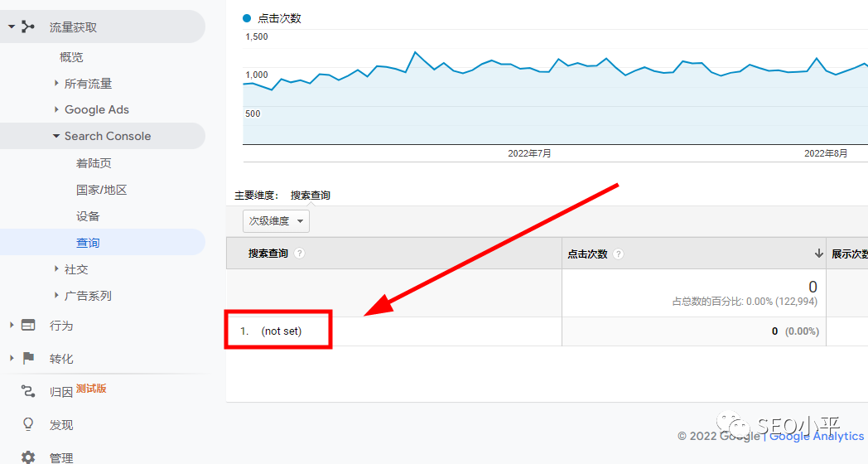Expand the 行为 section arrow
This screenshot has width=868, height=464.
[11, 325]
